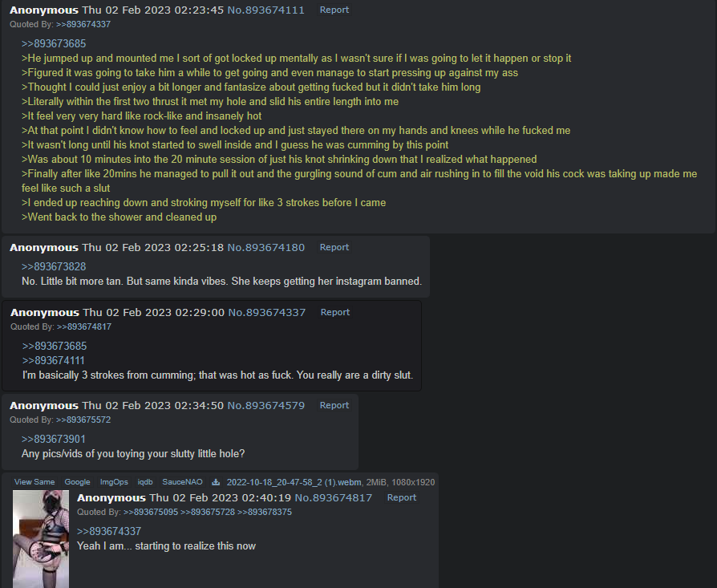Report post No.893674180
717x588 pixels.
pyautogui.click(x=334, y=247)
